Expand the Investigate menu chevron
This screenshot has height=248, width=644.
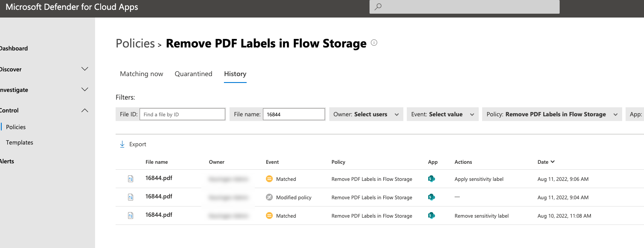[85, 90]
